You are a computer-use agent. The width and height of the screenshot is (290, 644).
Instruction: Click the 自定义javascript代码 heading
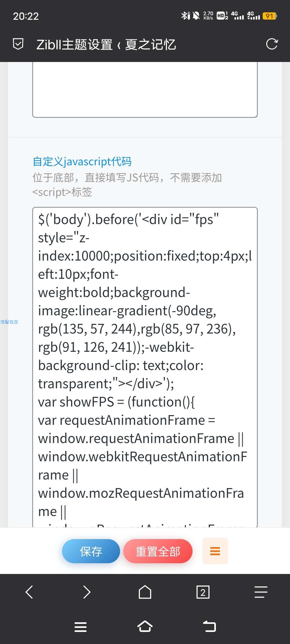point(82,162)
